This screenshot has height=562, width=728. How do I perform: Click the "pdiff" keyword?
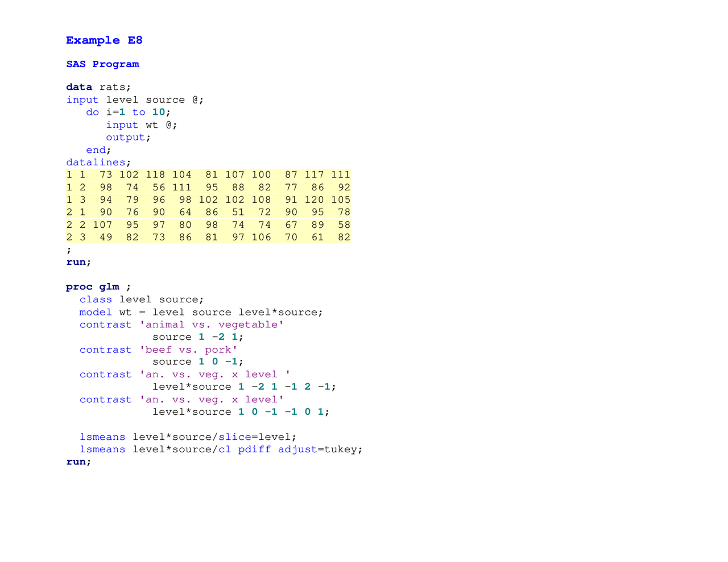(x=254, y=449)
